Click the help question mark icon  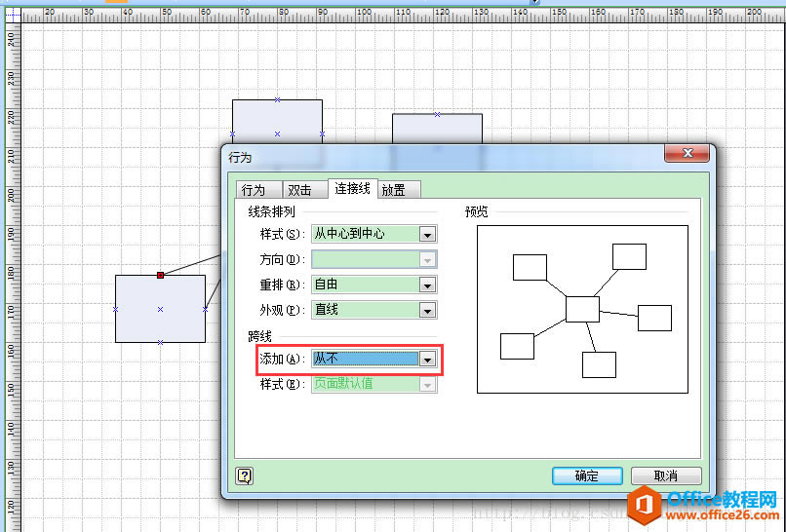pyautogui.click(x=244, y=475)
